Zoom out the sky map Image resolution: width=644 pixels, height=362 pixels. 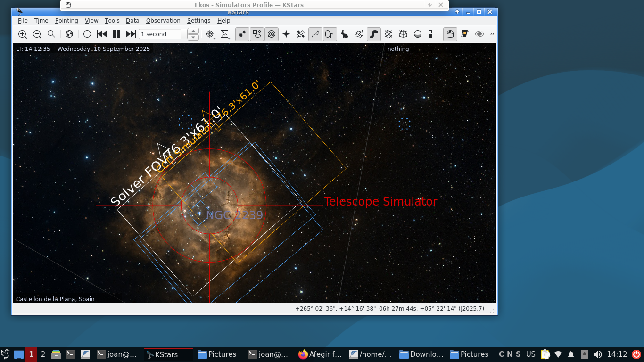coord(37,34)
